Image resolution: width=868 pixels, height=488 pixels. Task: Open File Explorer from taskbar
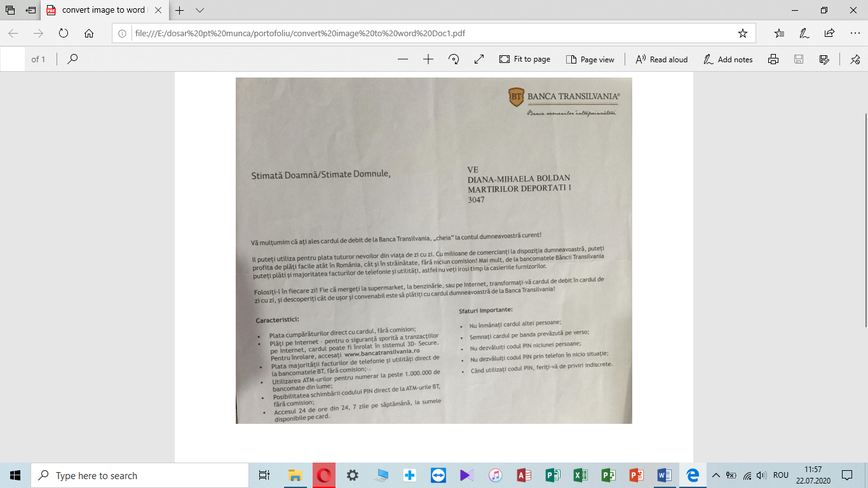[295, 475]
